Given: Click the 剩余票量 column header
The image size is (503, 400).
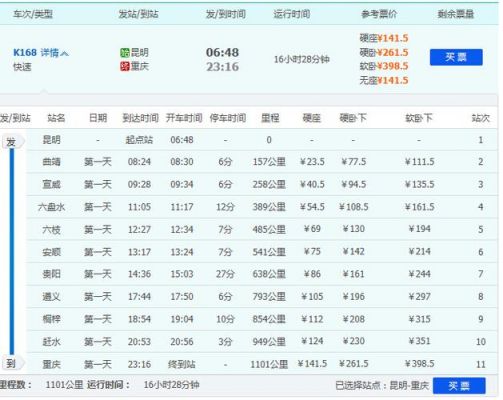Looking at the screenshot, I should [456, 14].
